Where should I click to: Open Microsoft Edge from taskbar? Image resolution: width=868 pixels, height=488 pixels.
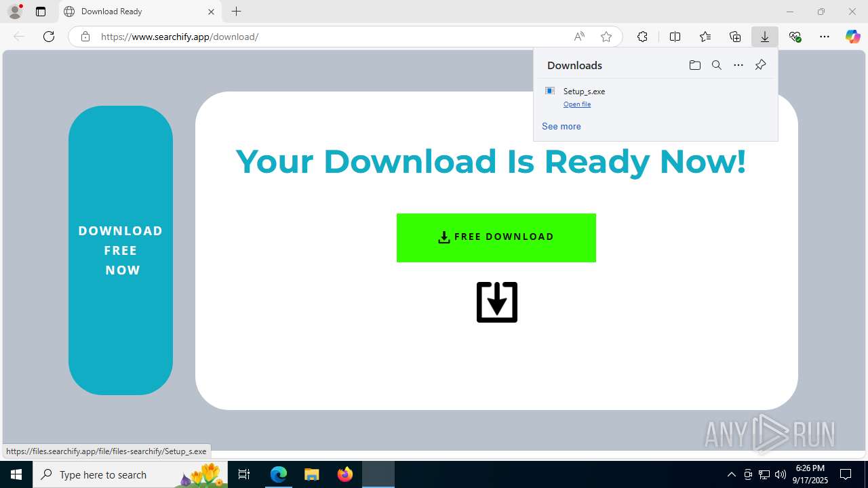(279, 474)
